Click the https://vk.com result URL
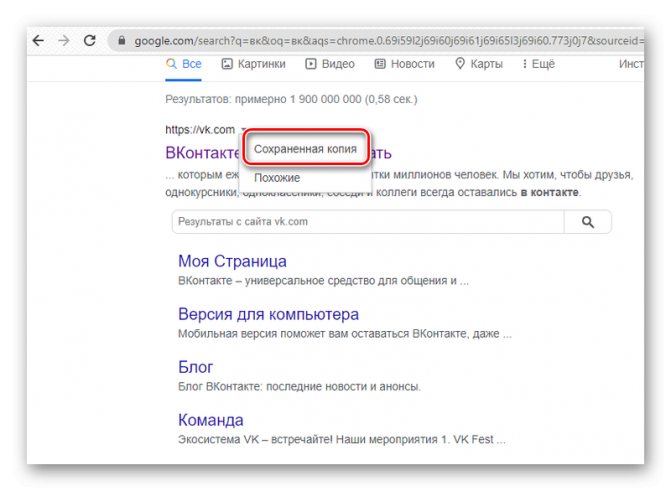 pyautogui.click(x=200, y=129)
